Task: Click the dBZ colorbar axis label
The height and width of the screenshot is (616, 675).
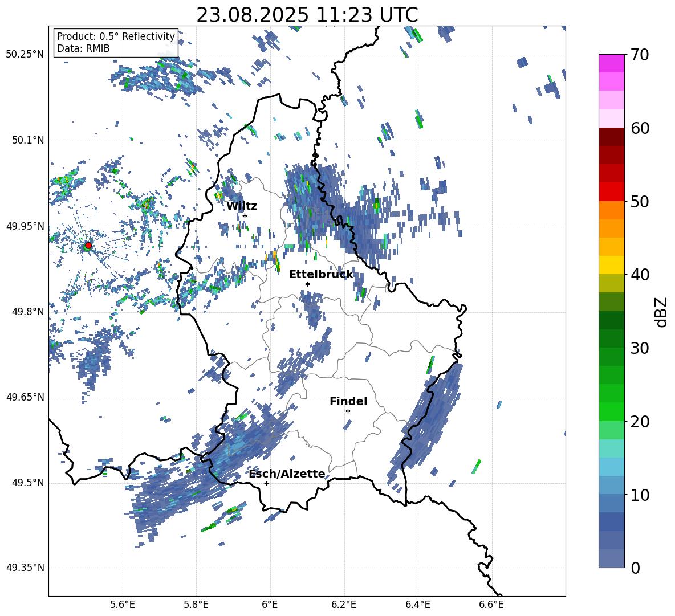Action: [x=662, y=312]
